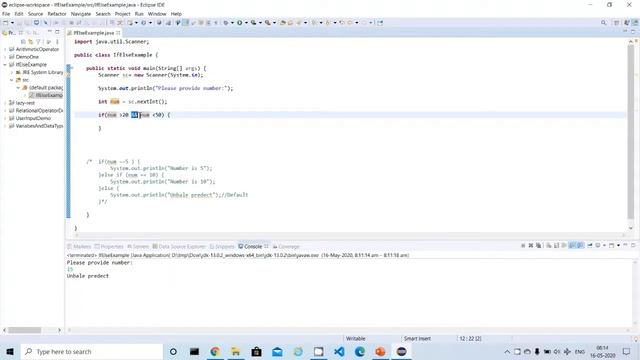The height and width of the screenshot is (360, 640).
Task: Collapse the src folder node
Action: [12, 80]
